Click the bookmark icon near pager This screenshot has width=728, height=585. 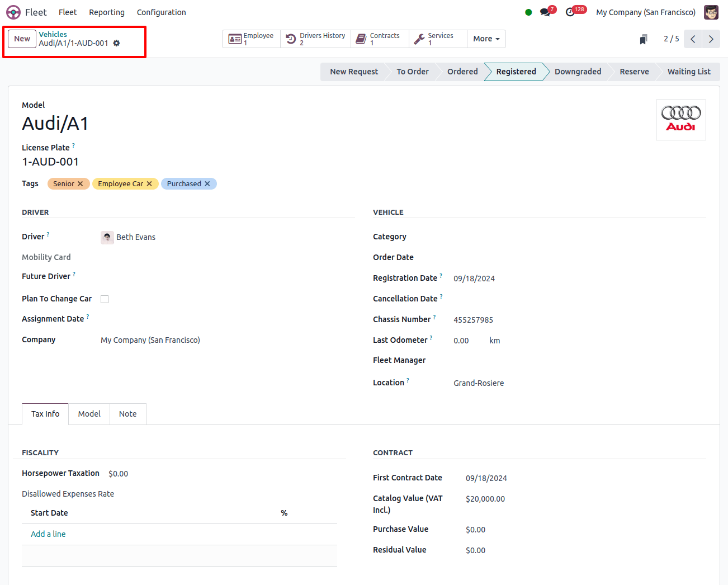tap(644, 39)
